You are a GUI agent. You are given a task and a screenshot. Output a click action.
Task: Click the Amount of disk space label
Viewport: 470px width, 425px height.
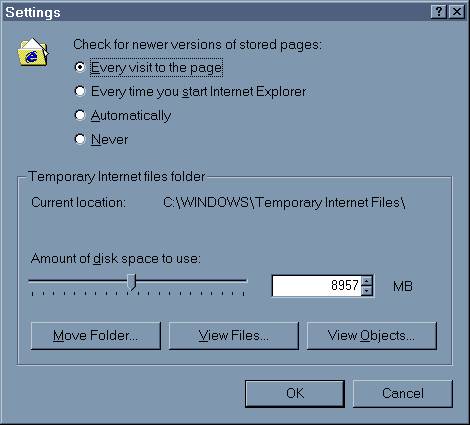pos(116,259)
